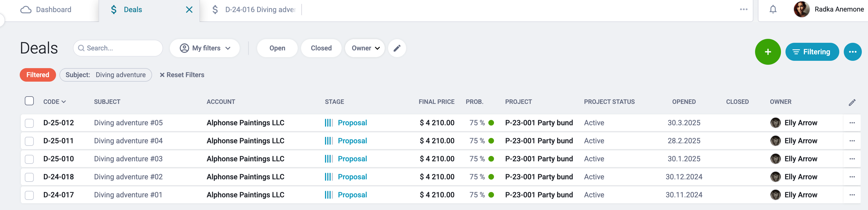Click the green add new deal button
This screenshot has width=868, height=210.
tap(767, 52)
